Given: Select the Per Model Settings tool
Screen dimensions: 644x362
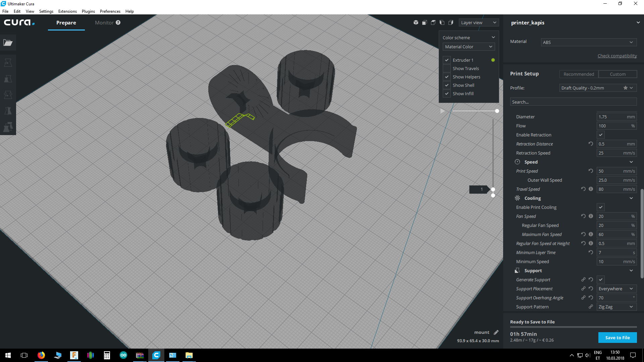Looking at the screenshot, I should coord(8,127).
